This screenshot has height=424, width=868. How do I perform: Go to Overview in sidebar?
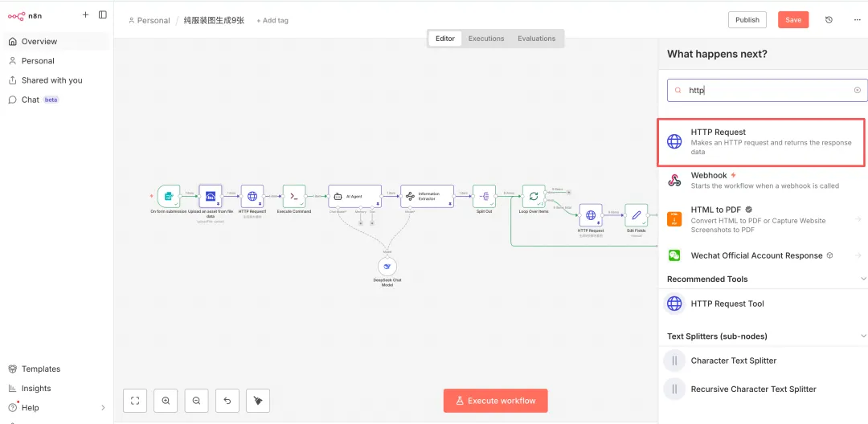coord(56,42)
